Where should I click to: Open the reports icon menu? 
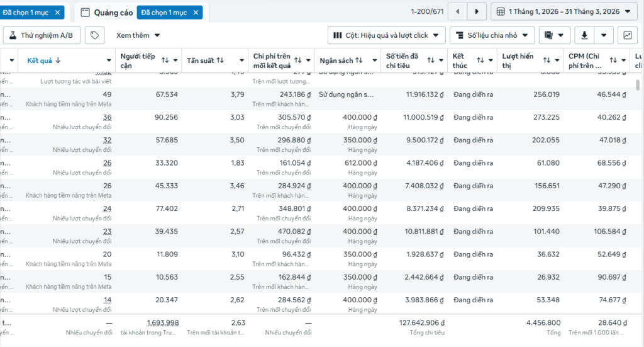point(554,35)
